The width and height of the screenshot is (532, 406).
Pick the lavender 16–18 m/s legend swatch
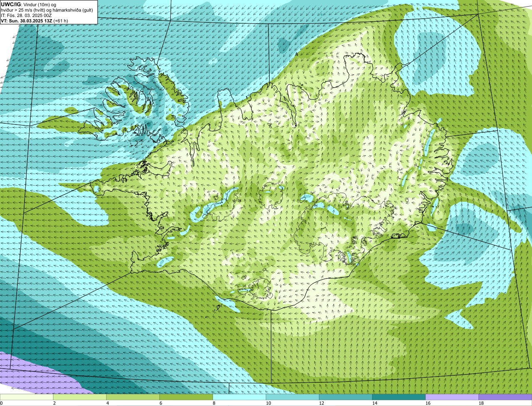click(x=452, y=397)
